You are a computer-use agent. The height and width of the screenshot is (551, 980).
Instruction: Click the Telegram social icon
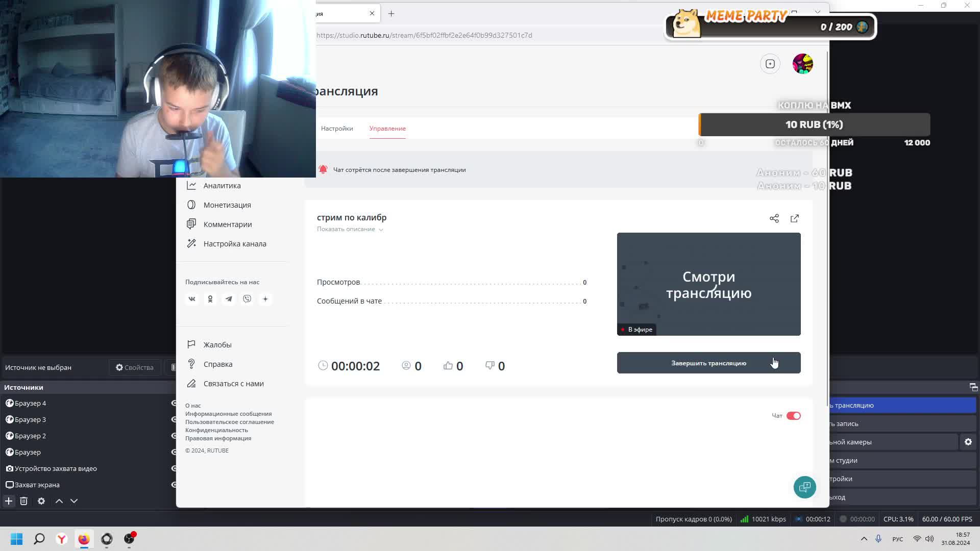click(229, 299)
